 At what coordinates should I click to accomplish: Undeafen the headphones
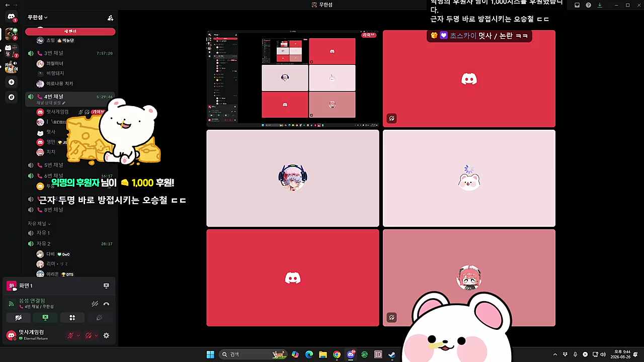coord(88,335)
